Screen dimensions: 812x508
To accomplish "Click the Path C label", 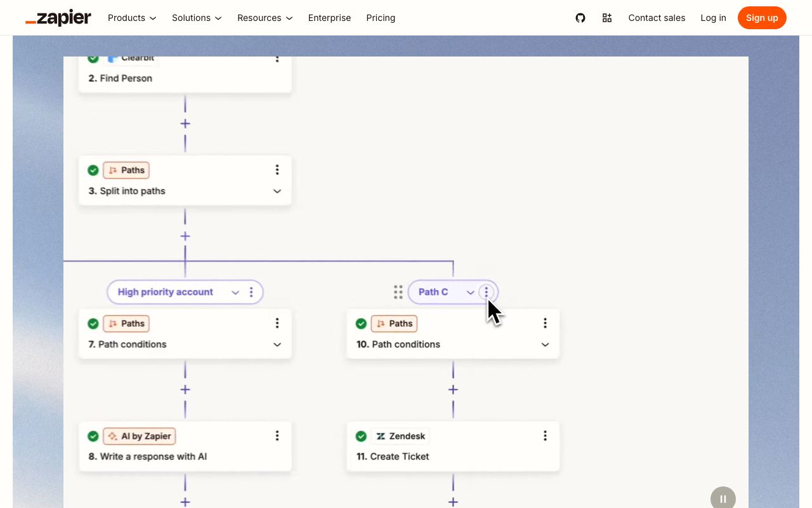I will coord(433,292).
